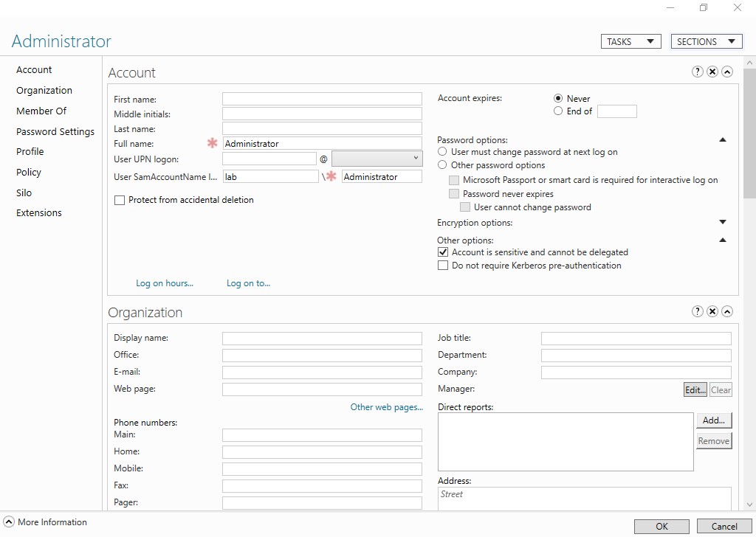Viewport: 756px width, 537px height.
Task: Go to Member Of section
Action: click(41, 111)
